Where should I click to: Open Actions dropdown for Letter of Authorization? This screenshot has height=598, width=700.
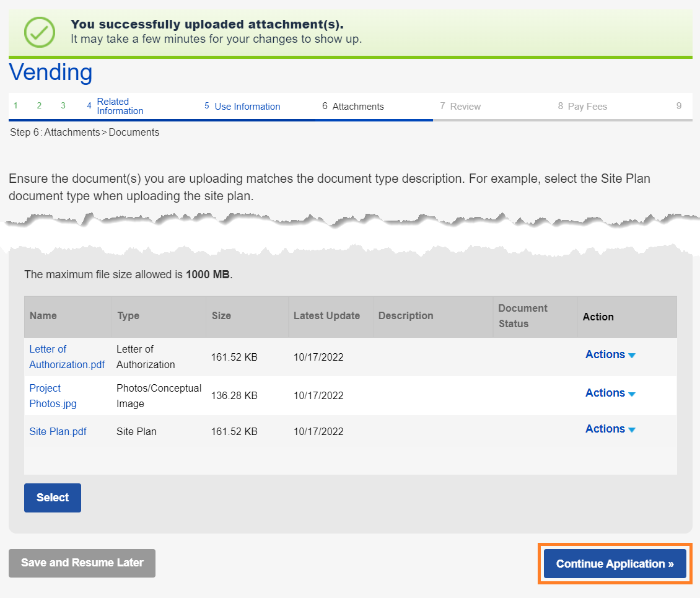pyautogui.click(x=610, y=355)
